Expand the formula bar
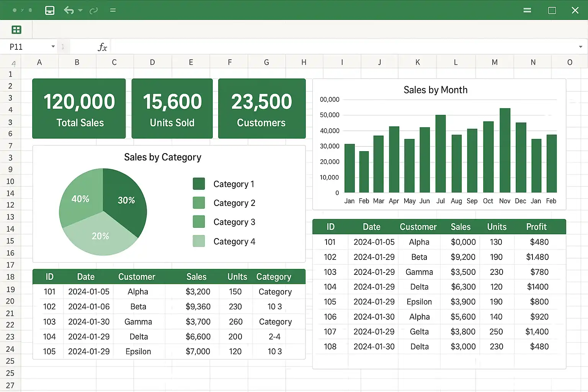Viewport: 588px width, 392px height. [581, 47]
